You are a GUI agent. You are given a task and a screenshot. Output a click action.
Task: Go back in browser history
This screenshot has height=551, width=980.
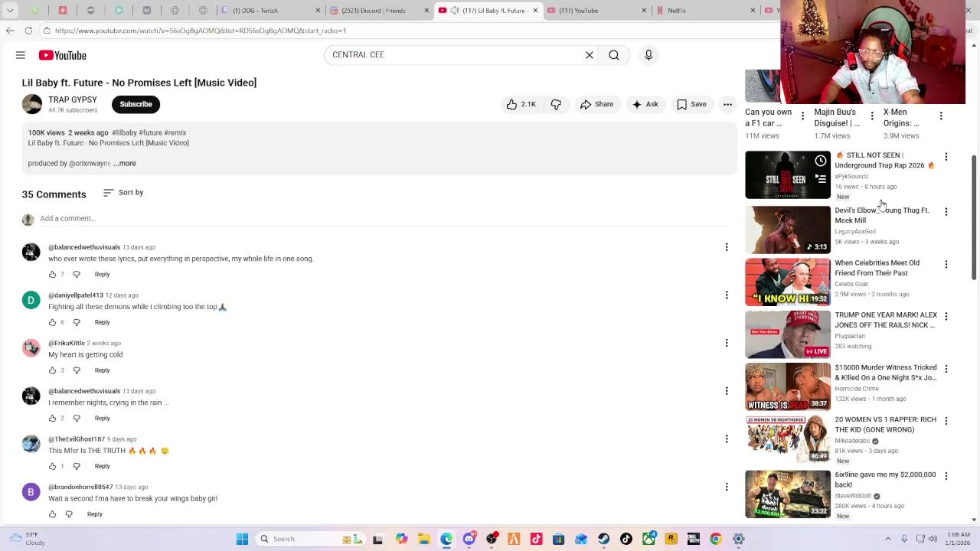click(9, 31)
